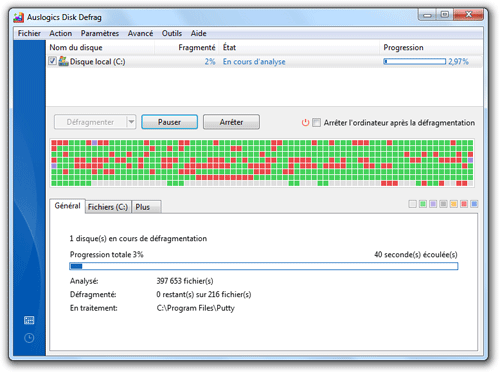This screenshot has height=373, width=500.
Task: Open the scheduler calendar icon in blue sidebar
Action: [29, 320]
